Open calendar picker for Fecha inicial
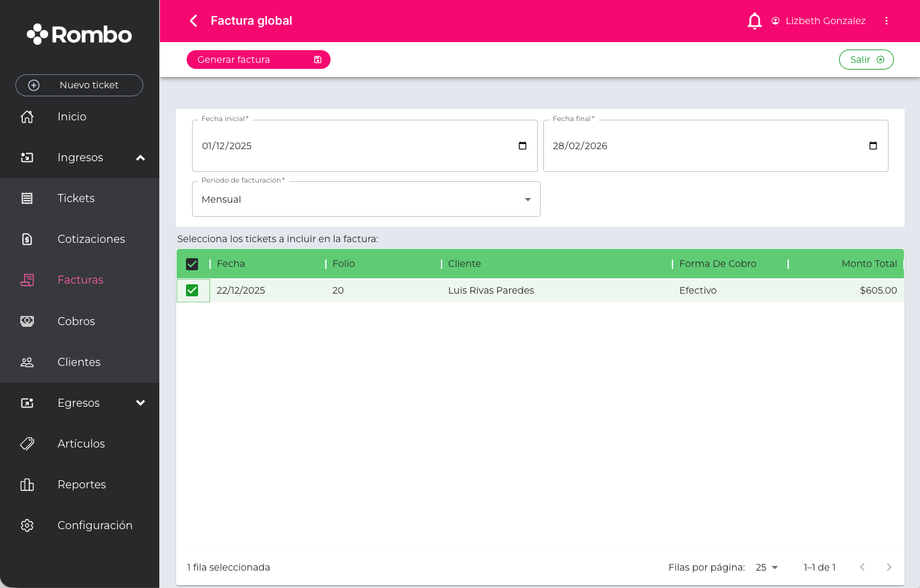The width and height of the screenshot is (920, 588). (523, 146)
